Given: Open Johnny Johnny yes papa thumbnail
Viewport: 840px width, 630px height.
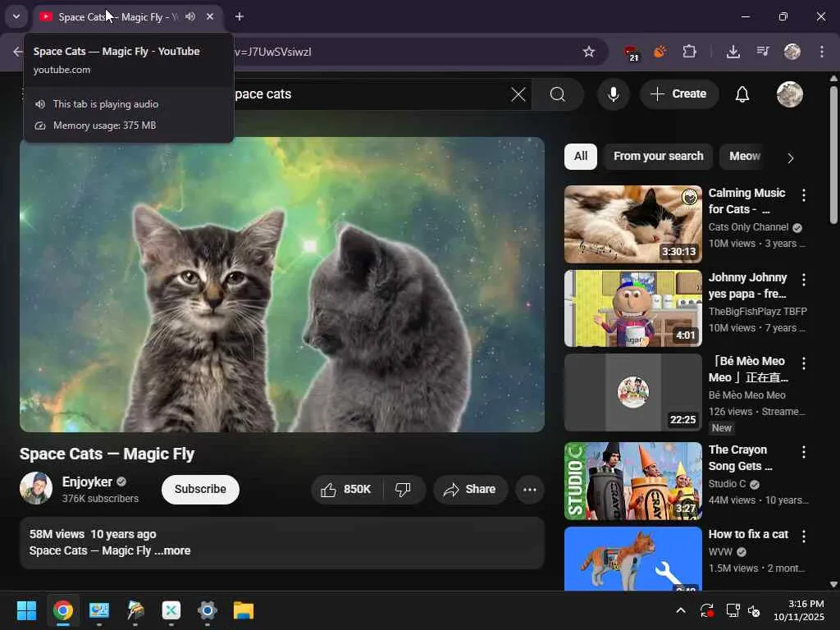Looking at the screenshot, I should 632,308.
